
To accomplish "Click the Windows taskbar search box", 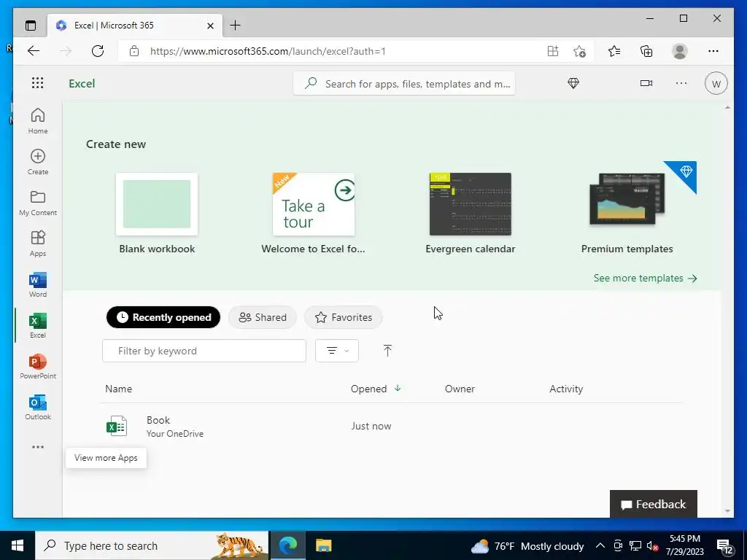I will (x=152, y=545).
